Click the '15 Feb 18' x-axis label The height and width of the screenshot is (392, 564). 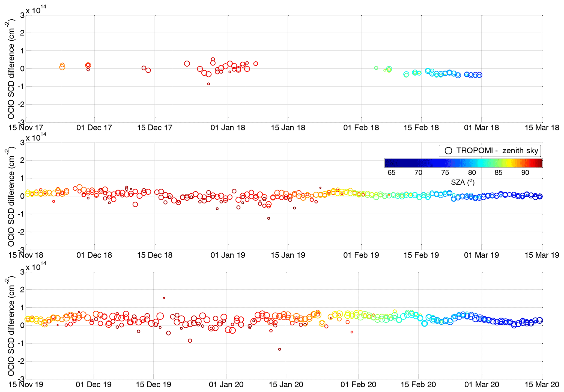[x=421, y=128]
